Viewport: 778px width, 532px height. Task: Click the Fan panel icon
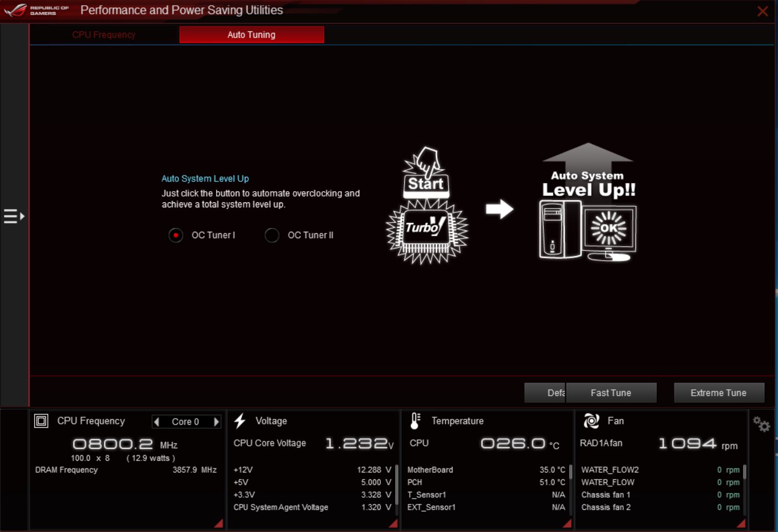tap(591, 421)
